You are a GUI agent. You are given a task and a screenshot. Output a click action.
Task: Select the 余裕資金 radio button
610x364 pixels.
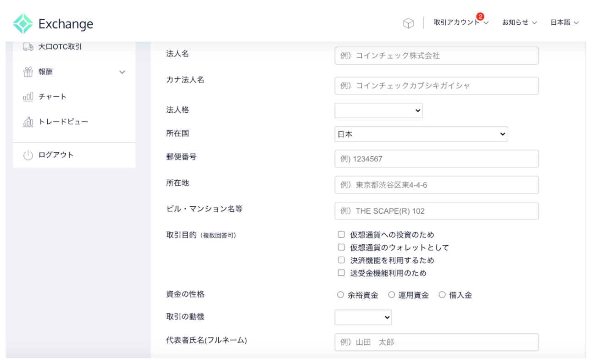point(340,295)
